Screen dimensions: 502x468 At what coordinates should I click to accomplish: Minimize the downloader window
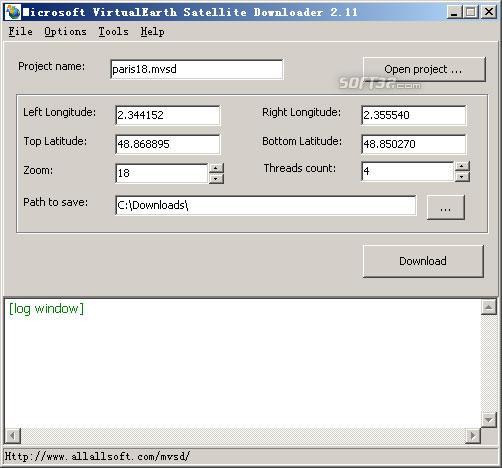[454, 12]
